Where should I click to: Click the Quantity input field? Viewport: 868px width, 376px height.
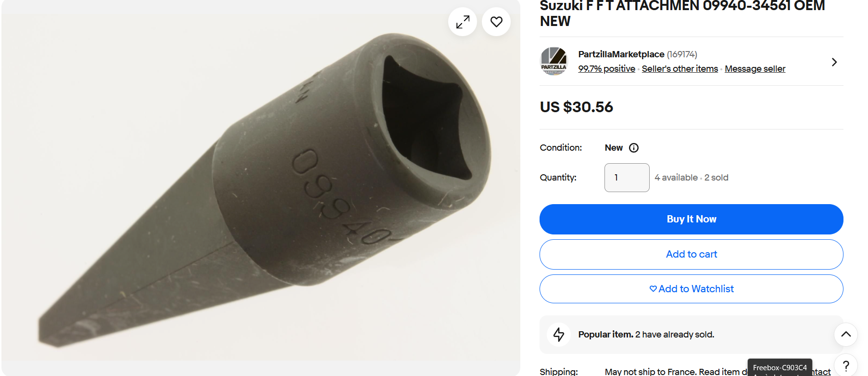point(627,178)
